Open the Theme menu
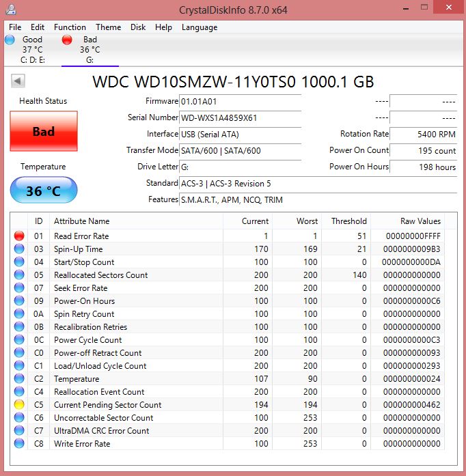This screenshot has height=476, width=466. point(109,27)
